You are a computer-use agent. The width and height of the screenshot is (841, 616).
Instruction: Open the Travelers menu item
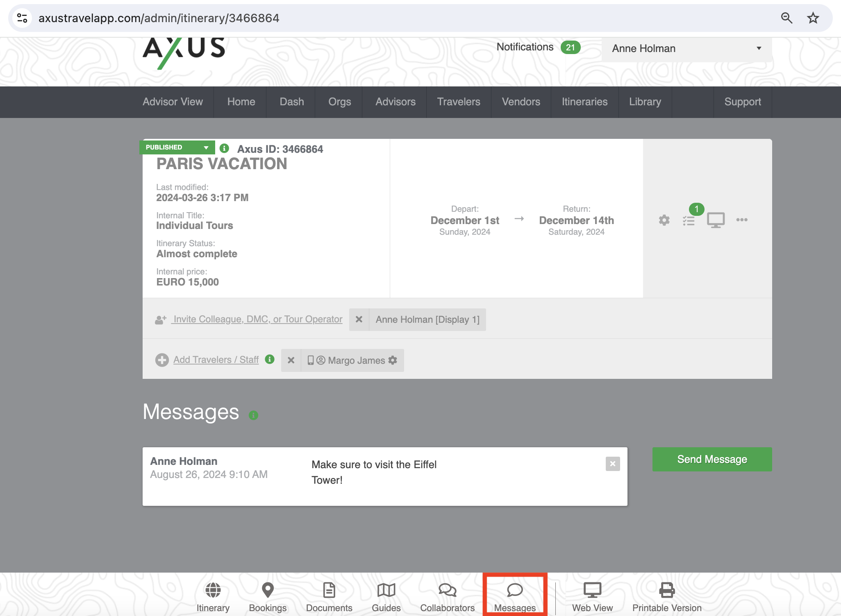[459, 102]
